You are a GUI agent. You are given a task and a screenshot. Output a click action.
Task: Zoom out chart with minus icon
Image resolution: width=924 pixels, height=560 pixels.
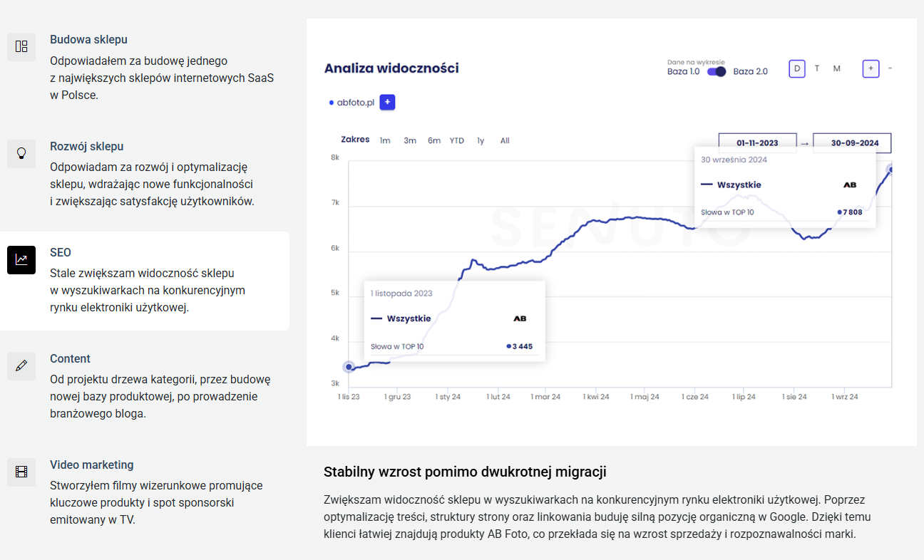coord(890,68)
